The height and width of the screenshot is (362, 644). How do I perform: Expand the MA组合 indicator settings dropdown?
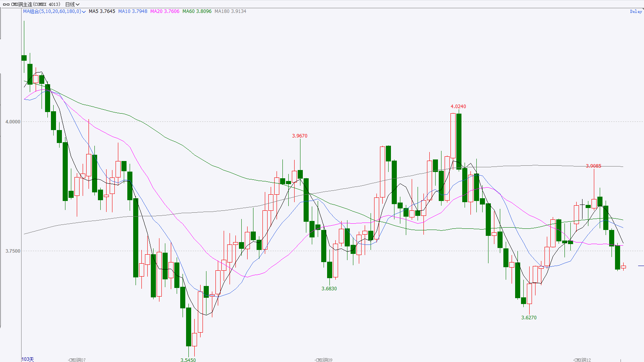click(54, 11)
